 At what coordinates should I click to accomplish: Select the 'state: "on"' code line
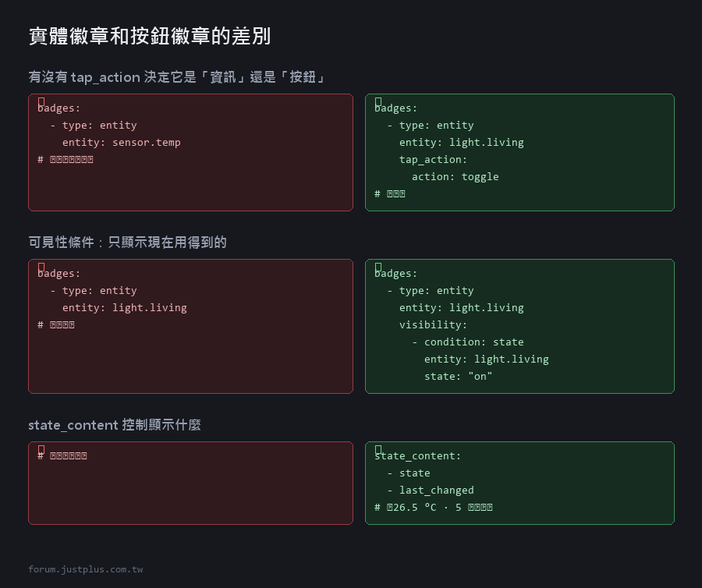tap(458, 377)
